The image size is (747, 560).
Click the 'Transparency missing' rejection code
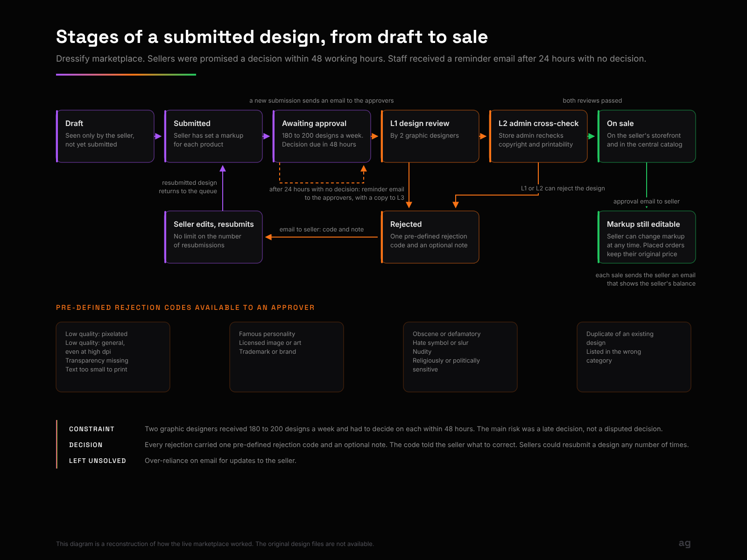coord(97,360)
